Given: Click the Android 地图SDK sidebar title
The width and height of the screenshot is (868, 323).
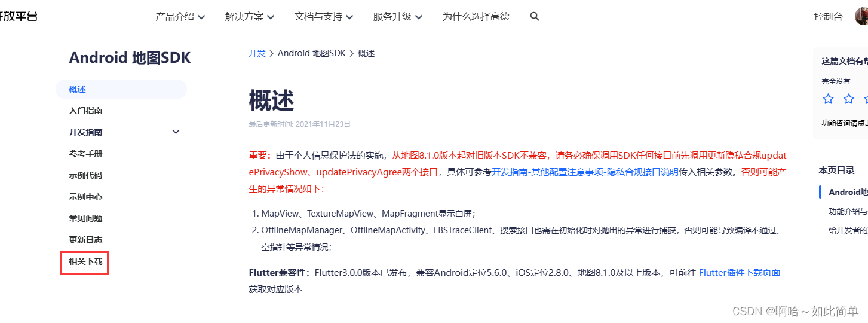Looking at the screenshot, I should [x=130, y=57].
